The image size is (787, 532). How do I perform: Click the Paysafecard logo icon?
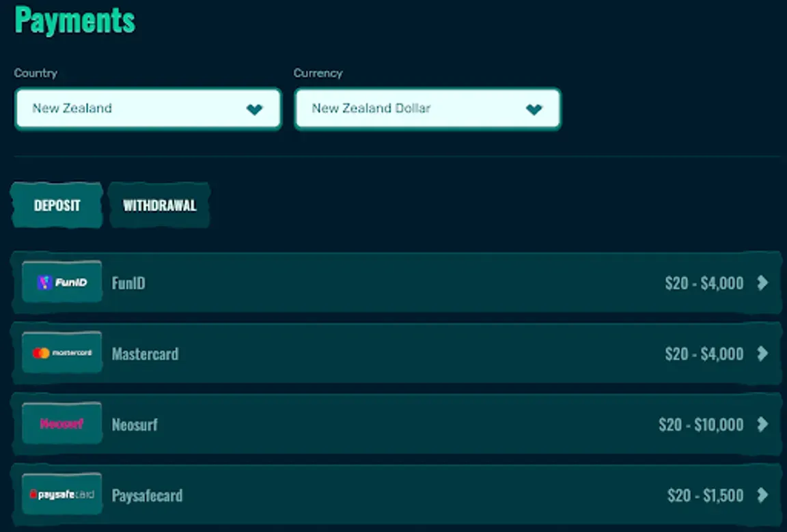pos(61,494)
